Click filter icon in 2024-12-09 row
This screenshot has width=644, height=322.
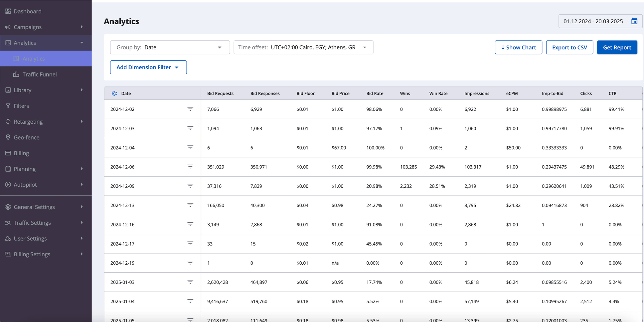pos(190,186)
